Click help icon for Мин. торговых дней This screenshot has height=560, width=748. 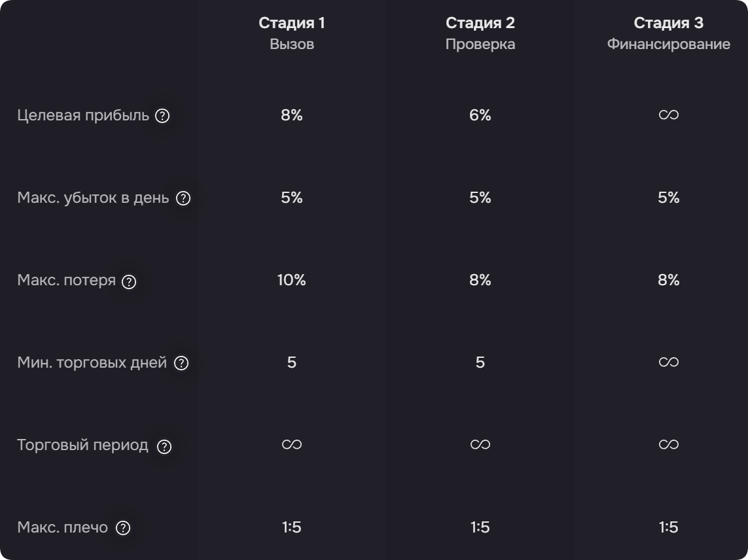[x=181, y=363]
